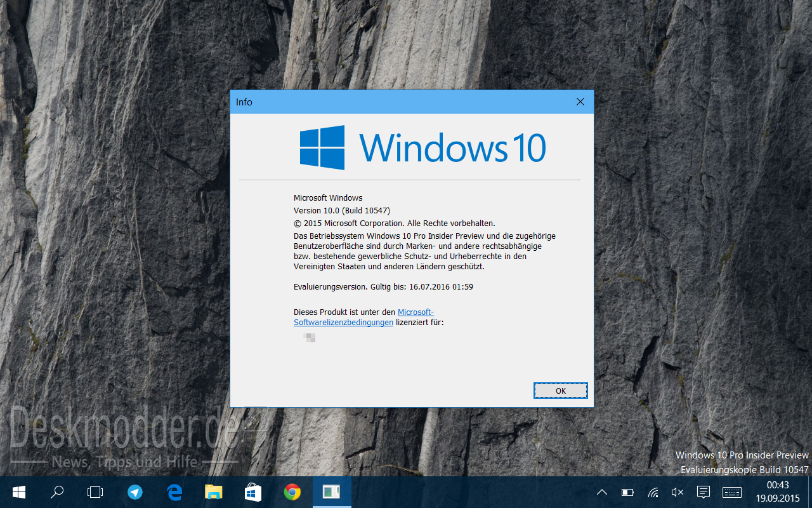Click the Info title bar text

244,102
